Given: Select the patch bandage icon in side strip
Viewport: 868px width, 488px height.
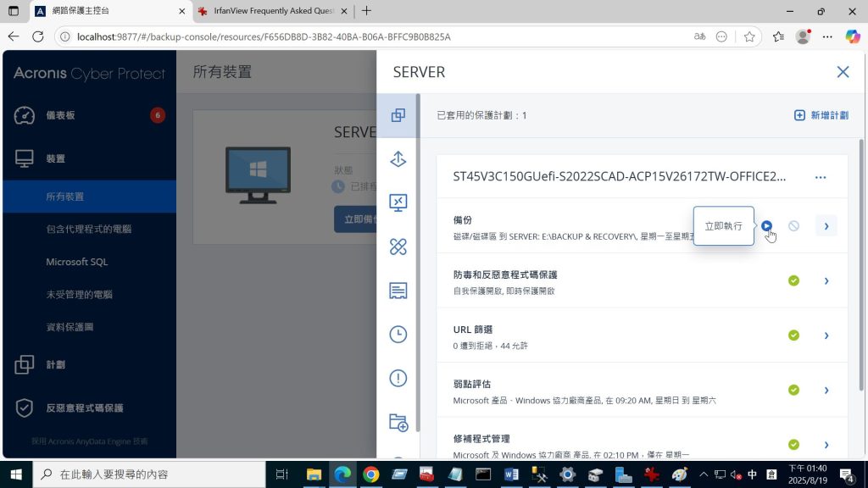Looking at the screenshot, I should coord(398,247).
